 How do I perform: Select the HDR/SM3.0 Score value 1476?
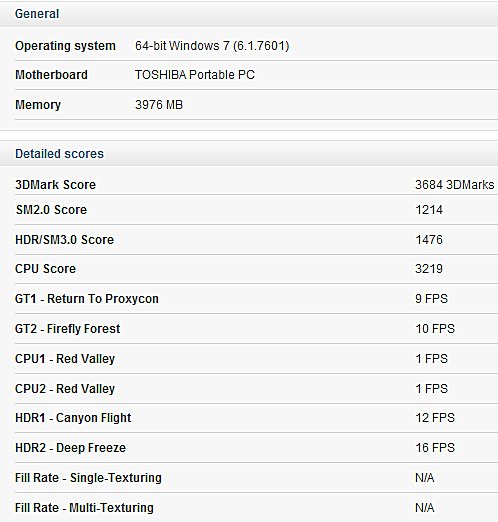429,240
